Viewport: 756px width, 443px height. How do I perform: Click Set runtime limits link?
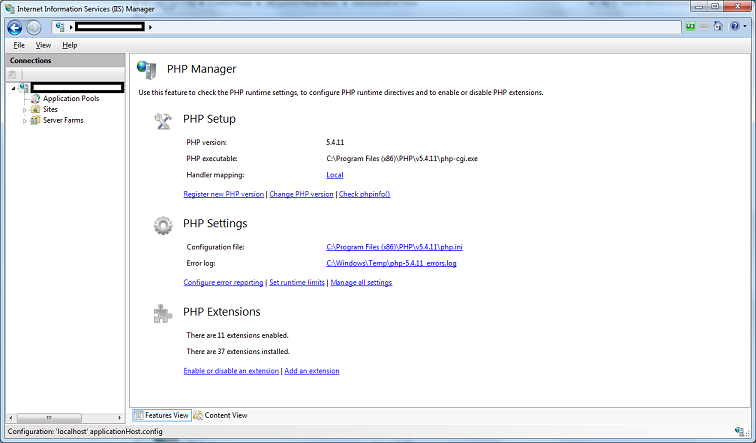click(297, 282)
